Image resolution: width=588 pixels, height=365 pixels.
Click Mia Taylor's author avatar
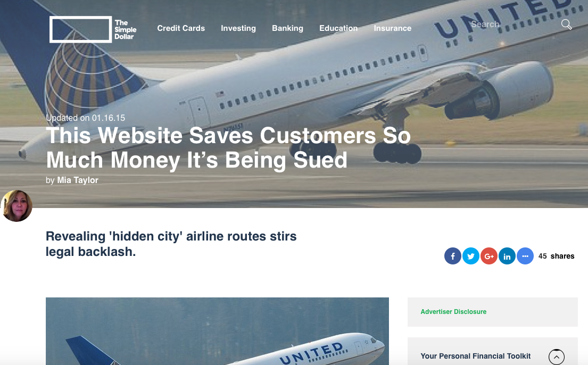tap(16, 205)
